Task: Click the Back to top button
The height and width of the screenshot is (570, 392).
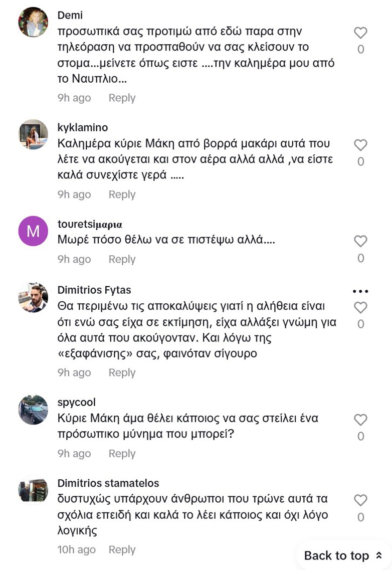Action: click(x=343, y=555)
